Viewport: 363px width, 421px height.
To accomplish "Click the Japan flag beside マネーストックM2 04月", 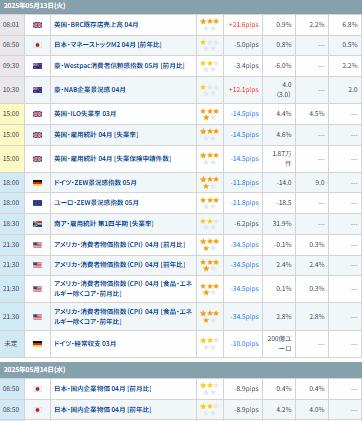I will (x=37, y=45).
